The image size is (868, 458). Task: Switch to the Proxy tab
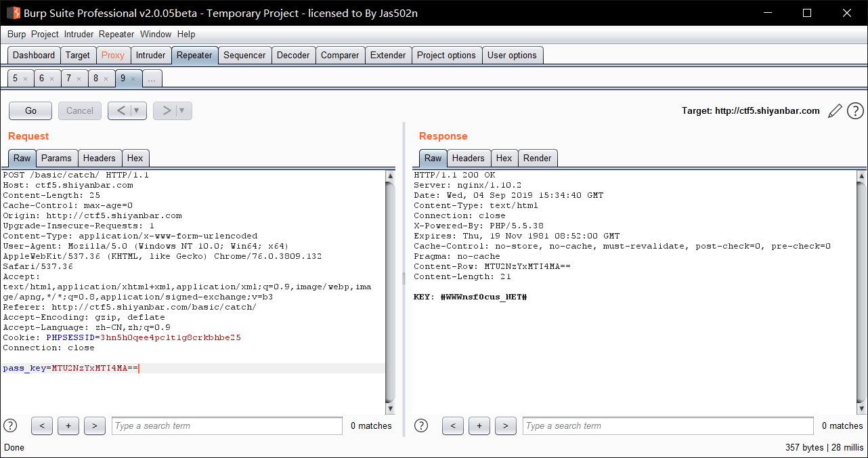(113, 56)
